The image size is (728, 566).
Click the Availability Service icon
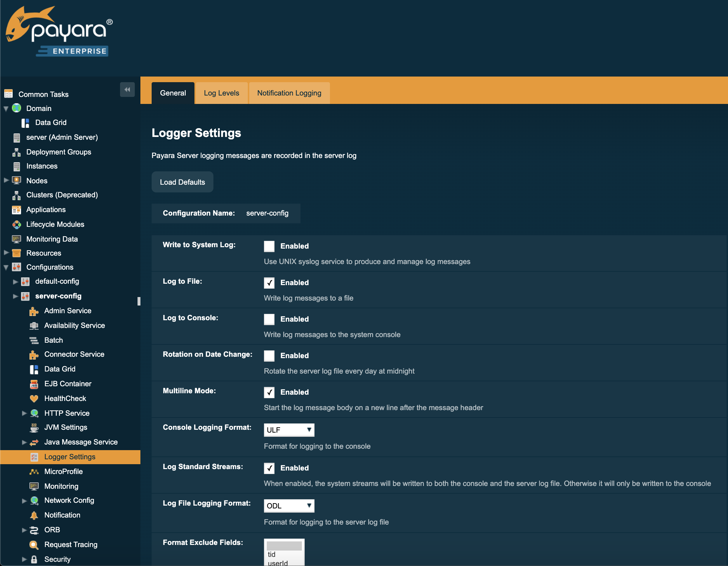[x=34, y=325]
